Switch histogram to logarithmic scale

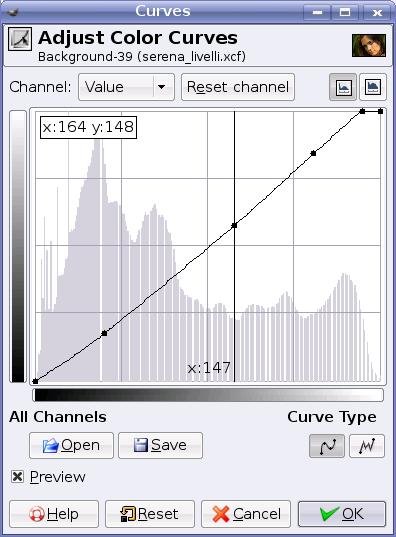coord(373,87)
